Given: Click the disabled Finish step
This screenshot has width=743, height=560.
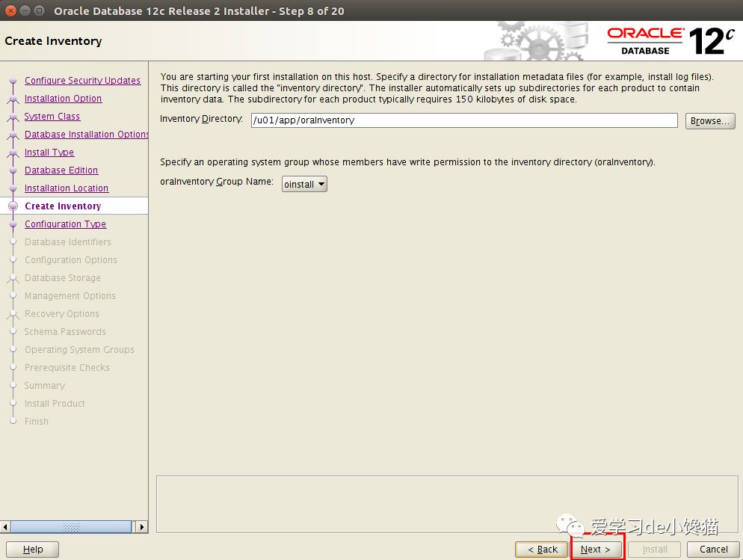Looking at the screenshot, I should click(x=37, y=422).
